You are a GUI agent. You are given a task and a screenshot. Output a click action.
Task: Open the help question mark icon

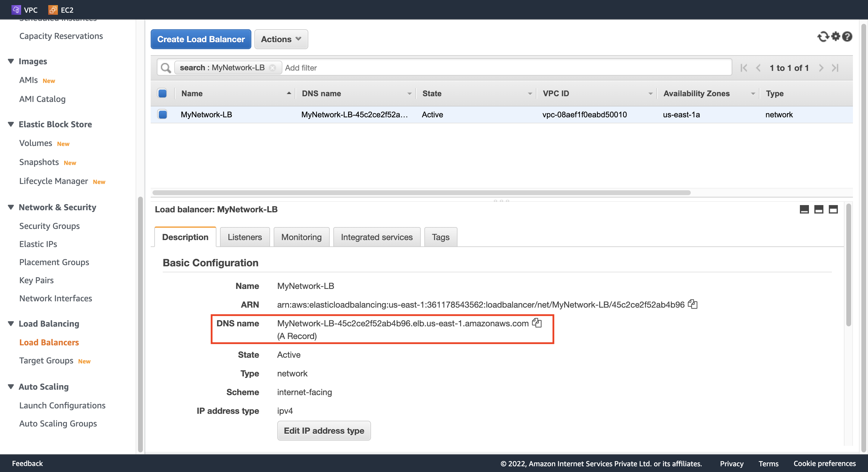[847, 36]
